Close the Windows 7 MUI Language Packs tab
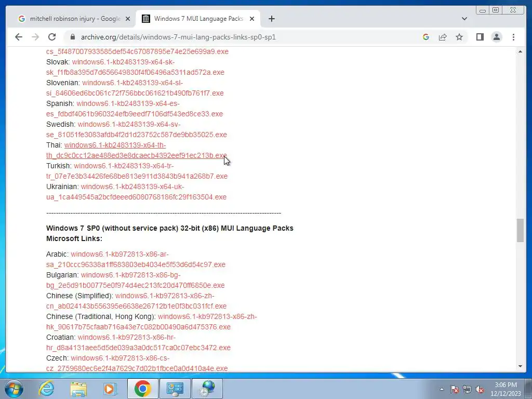Image resolution: width=532 pixels, height=399 pixels. [x=252, y=19]
